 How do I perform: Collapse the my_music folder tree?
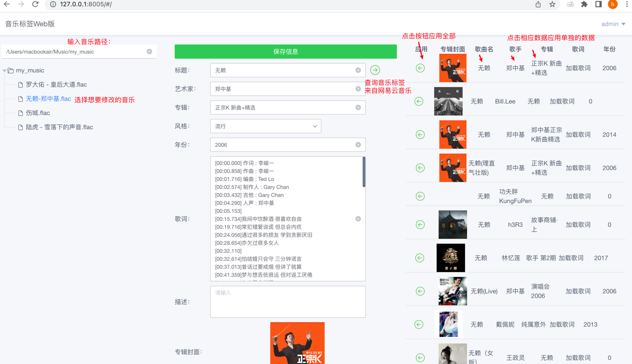[4, 71]
